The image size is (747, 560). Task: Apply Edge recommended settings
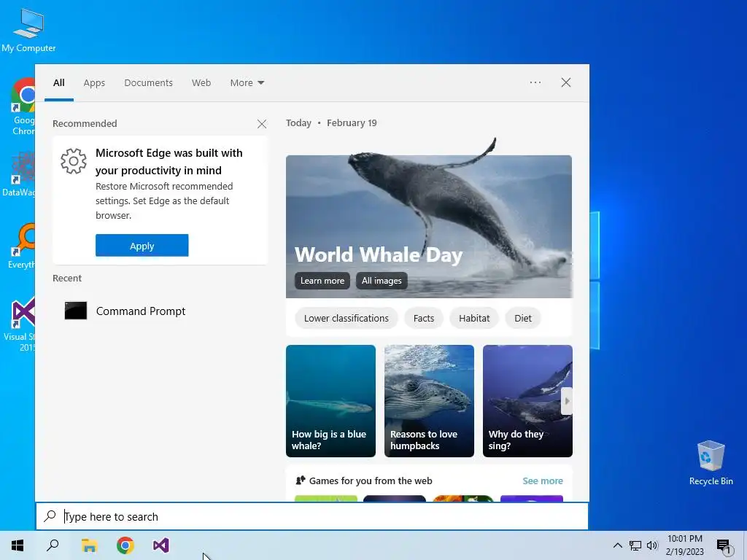(142, 245)
